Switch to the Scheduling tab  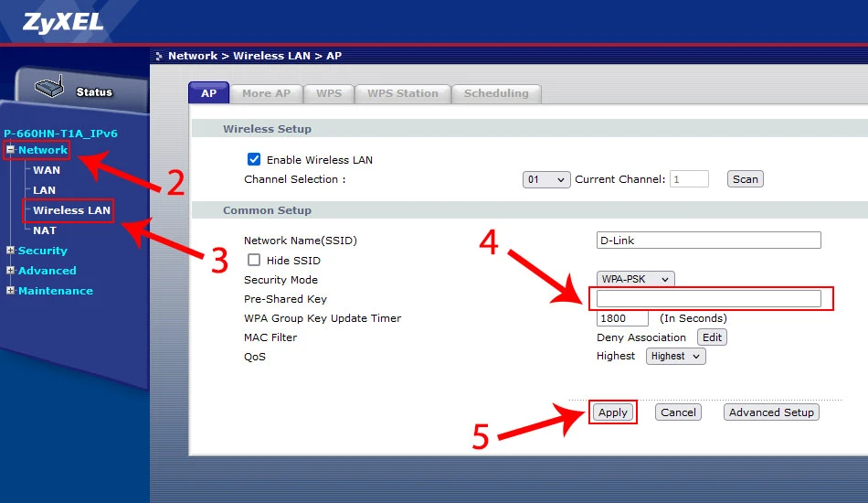pyautogui.click(x=496, y=93)
